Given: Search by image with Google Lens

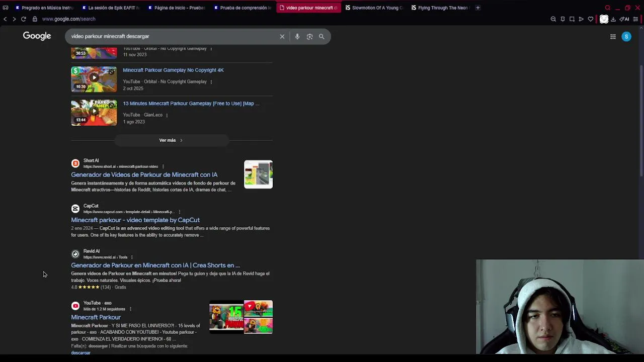Looking at the screenshot, I should coord(309,36).
